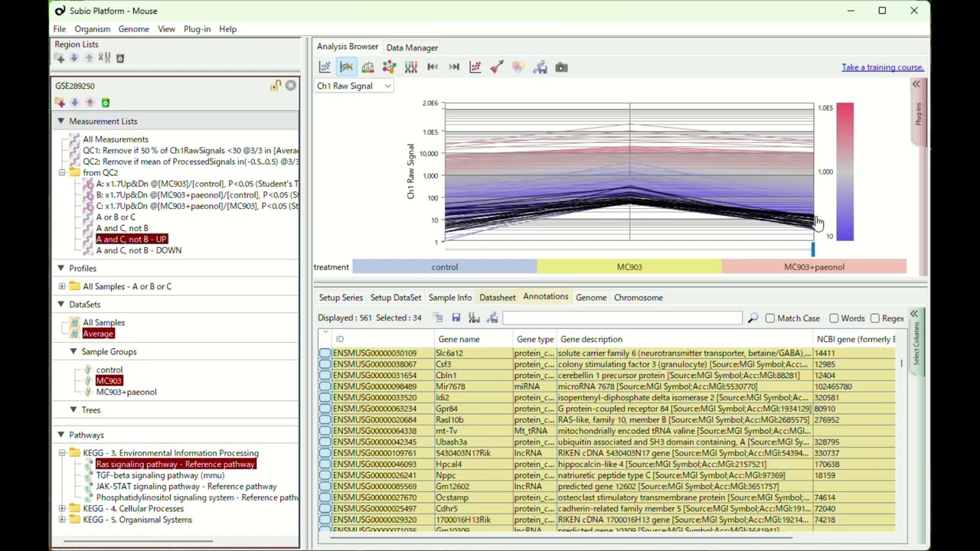
Task: Add new folder in GSE289250 panel
Action: (x=60, y=103)
